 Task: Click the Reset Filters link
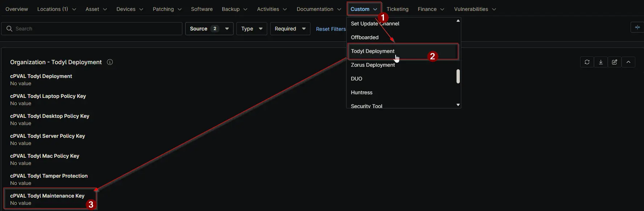[x=331, y=29]
